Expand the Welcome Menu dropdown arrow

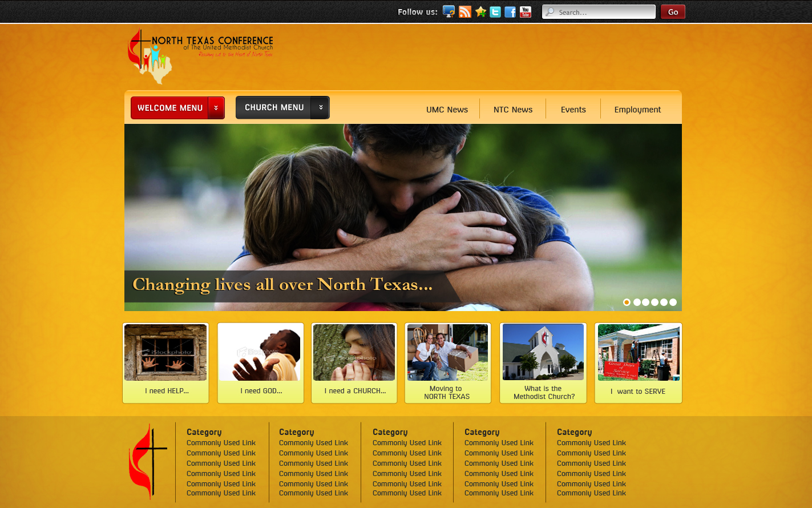point(216,108)
